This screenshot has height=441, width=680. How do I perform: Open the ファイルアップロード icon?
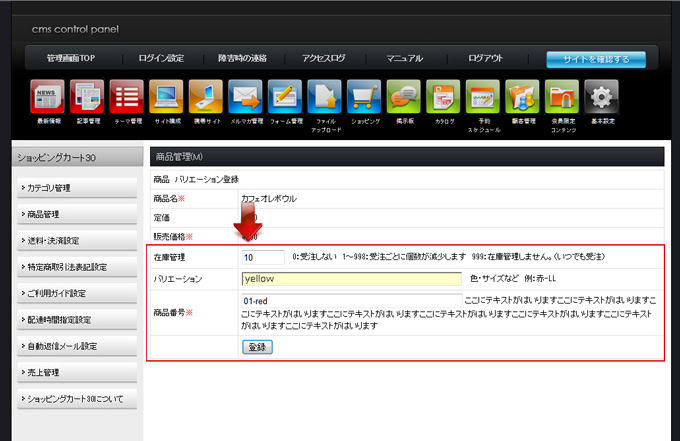[x=325, y=98]
